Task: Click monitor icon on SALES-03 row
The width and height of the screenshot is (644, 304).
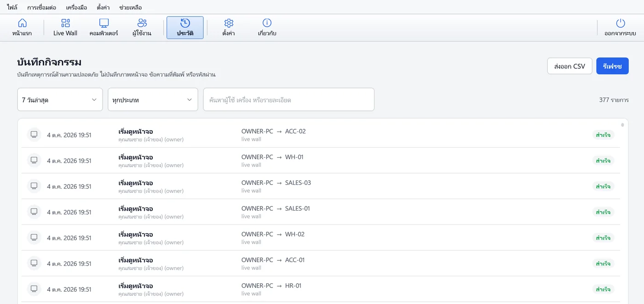Action: (34, 186)
